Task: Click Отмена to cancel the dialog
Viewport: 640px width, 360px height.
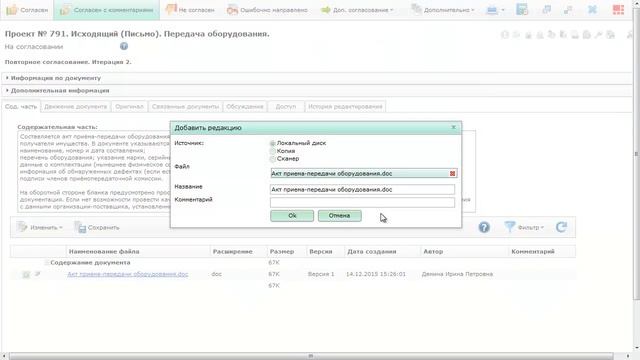Action: [x=340, y=216]
